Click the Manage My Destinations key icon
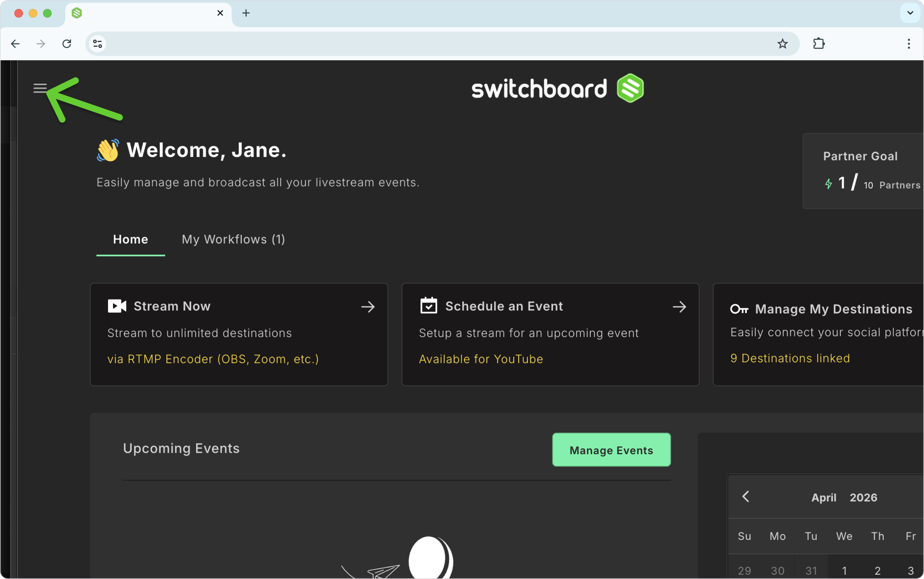This screenshot has height=579, width=924. 739,309
